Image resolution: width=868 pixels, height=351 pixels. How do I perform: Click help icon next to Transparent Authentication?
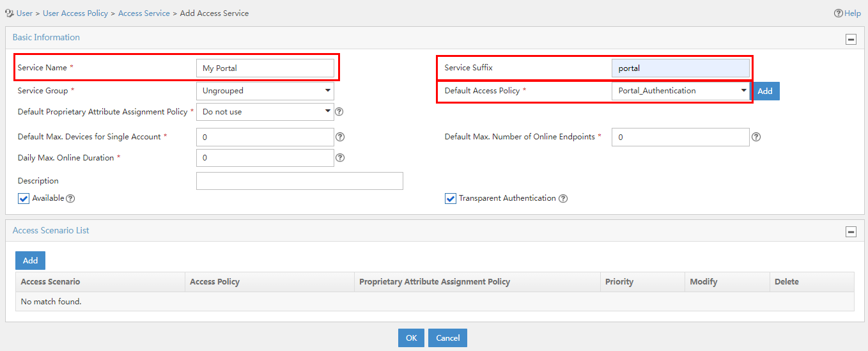[563, 199]
